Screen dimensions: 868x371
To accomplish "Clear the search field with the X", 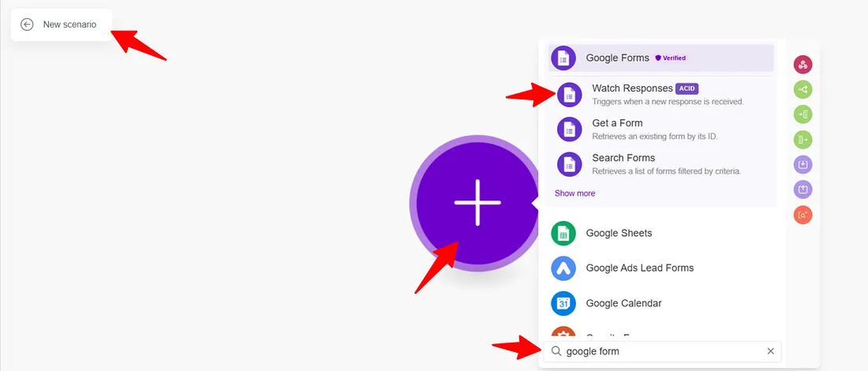I will [770, 351].
